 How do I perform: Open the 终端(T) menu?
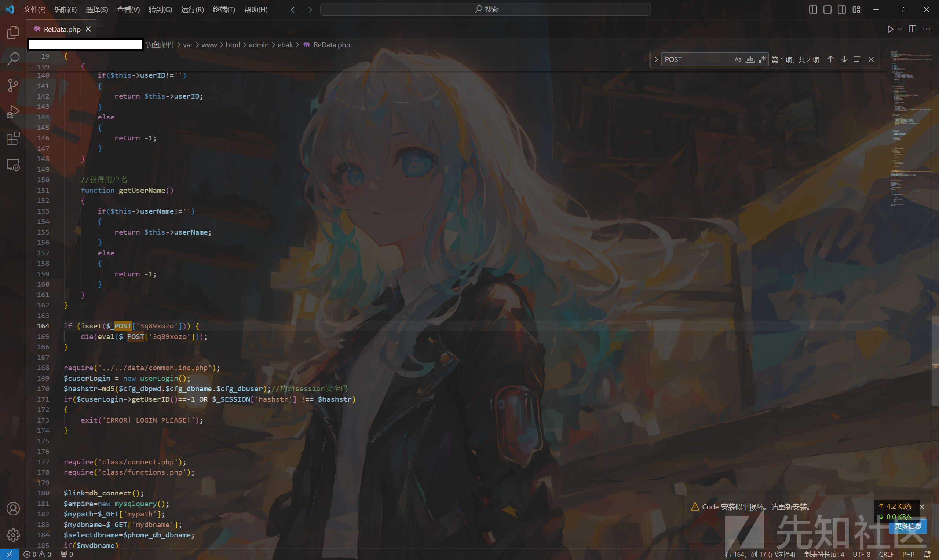click(x=224, y=10)
